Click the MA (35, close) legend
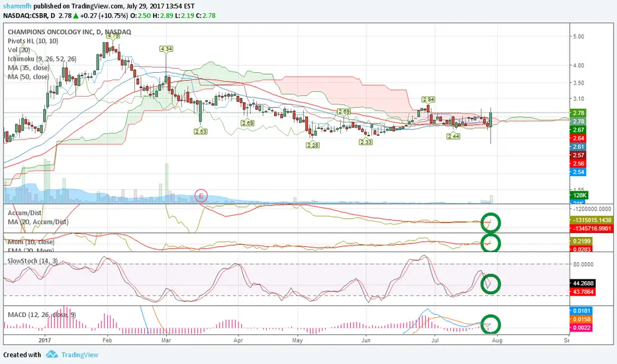Image resolution: width=617 pixels, height=364 pixels. [x=28, y=68]
